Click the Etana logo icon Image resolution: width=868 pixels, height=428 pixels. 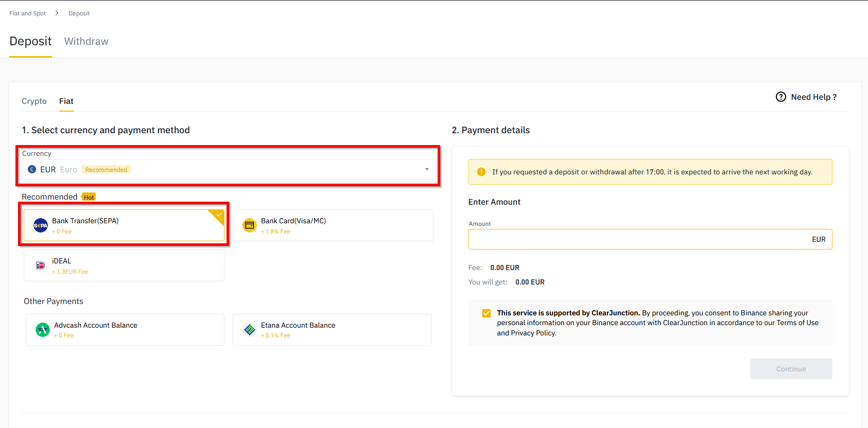tap(250, 330)
